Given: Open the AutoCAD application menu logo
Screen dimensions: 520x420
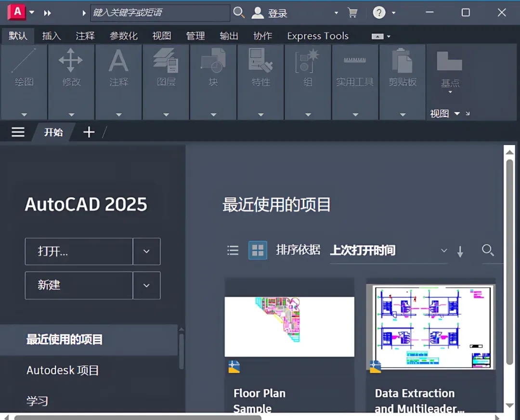Looking at the screenshot, I should pos(16,12).
